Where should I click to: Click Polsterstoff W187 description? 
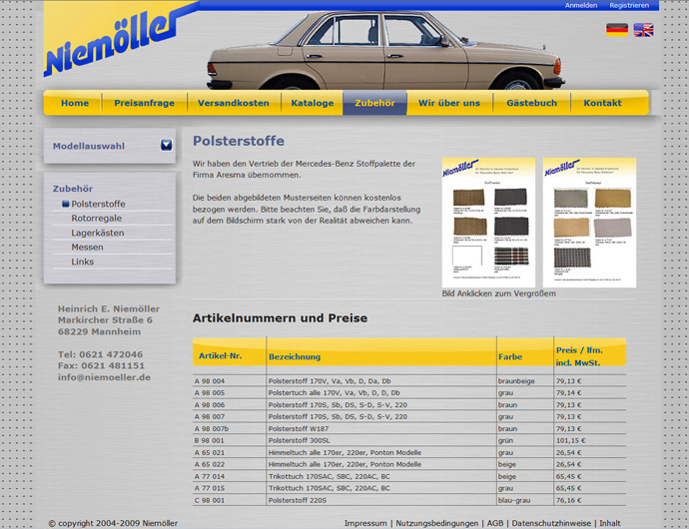pos(298,428)
